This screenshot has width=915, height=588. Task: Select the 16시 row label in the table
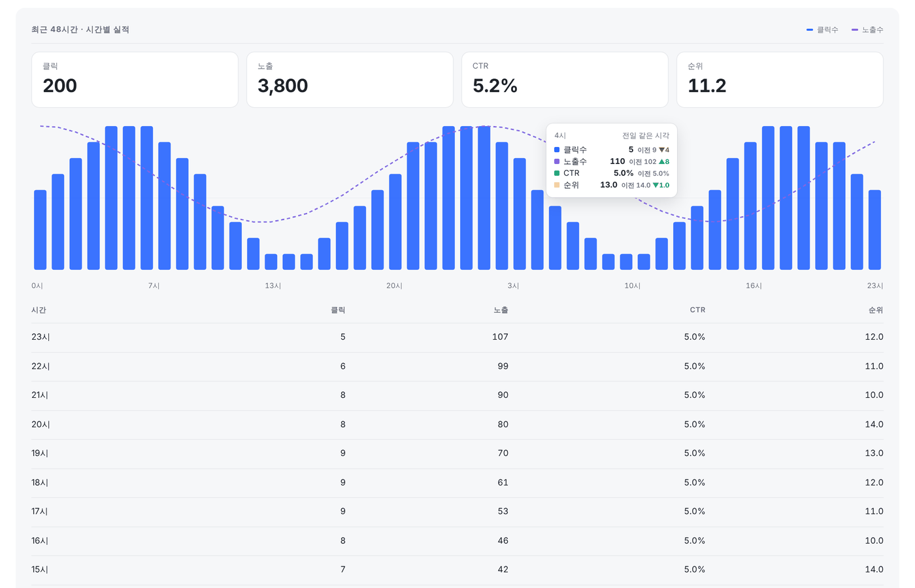click(x=40, y=541)
